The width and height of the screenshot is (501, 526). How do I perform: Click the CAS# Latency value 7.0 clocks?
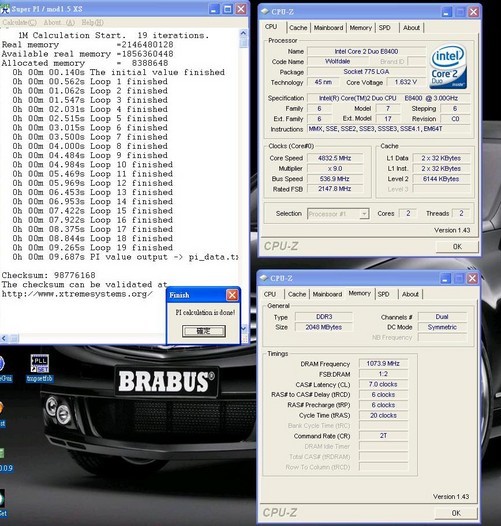point(383,384)
